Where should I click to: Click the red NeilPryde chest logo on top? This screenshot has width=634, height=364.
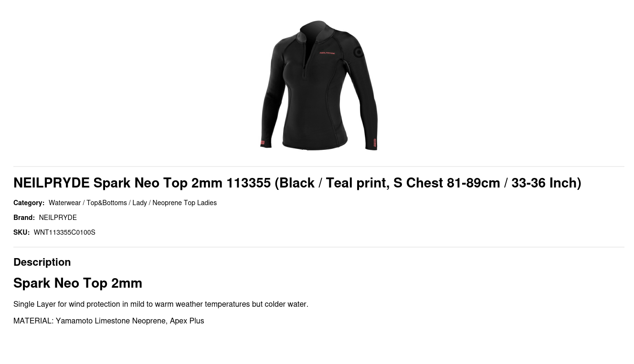click(327, 53)
